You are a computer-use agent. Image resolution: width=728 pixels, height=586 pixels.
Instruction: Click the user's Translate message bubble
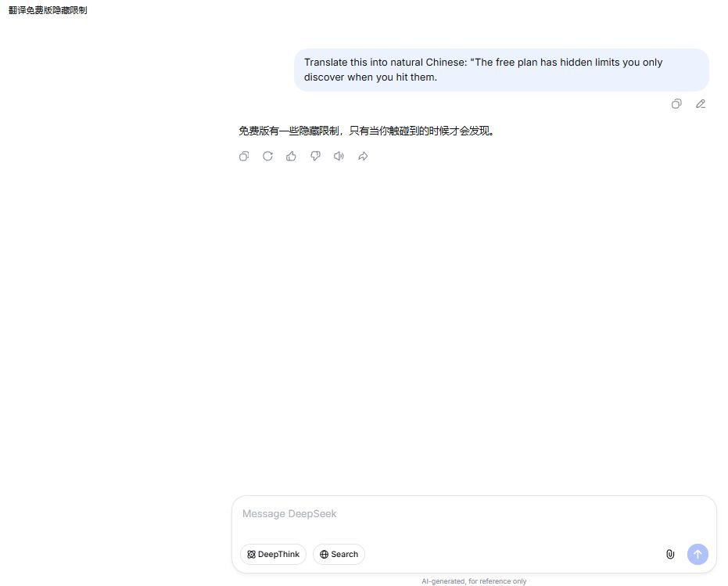[x=501, y=70]
